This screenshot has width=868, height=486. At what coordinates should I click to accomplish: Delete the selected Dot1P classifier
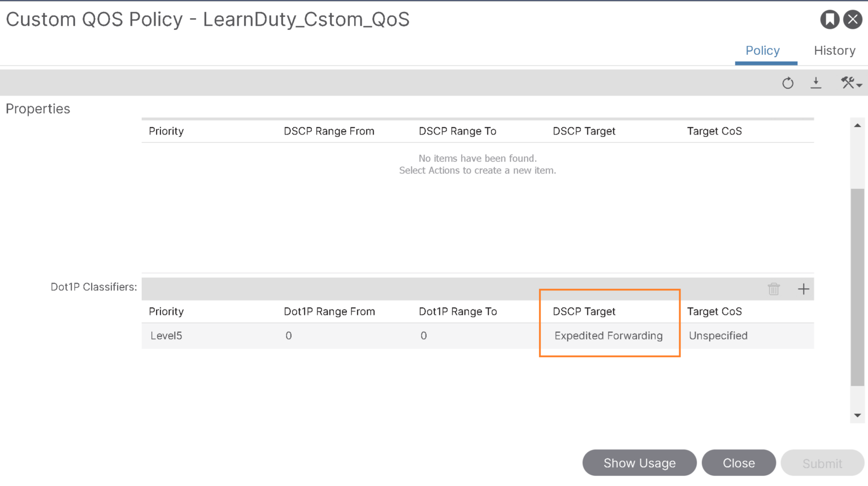tap(774, 289)
